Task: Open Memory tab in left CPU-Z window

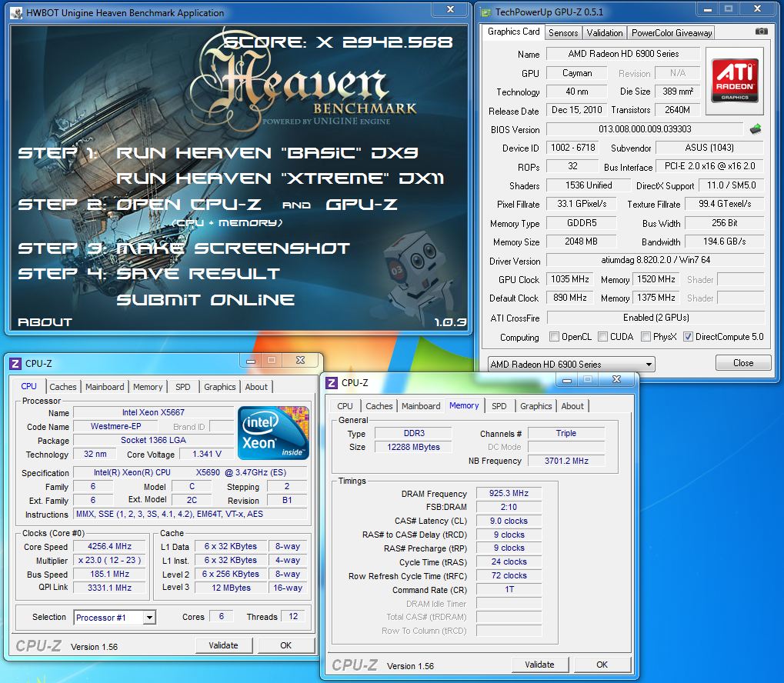Action: [148, 387]
